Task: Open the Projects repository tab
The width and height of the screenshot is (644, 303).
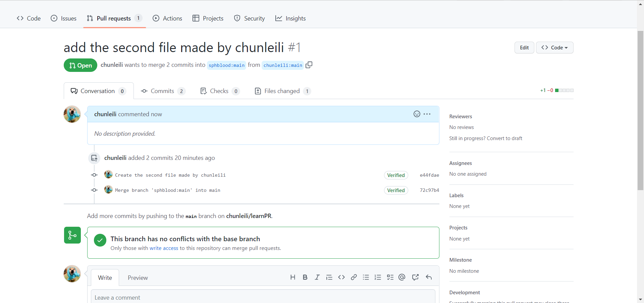Action: (208, 18)
